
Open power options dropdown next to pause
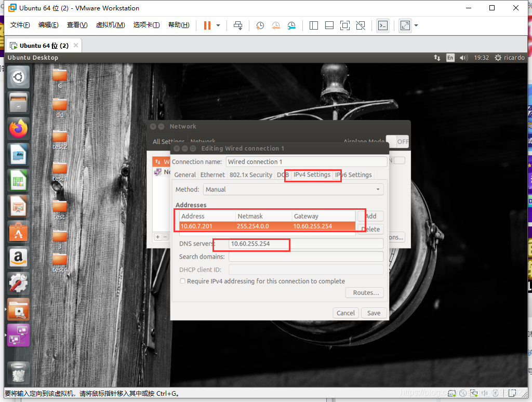pyautogui.click(x=218, y=25)
